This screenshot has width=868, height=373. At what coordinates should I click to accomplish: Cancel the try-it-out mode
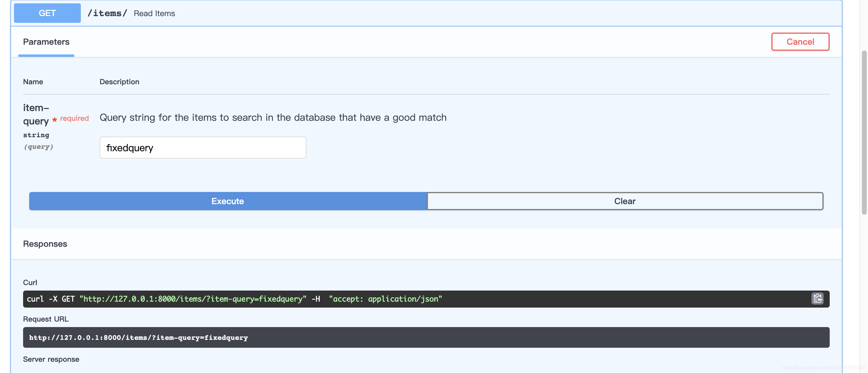tap(800, 41)
